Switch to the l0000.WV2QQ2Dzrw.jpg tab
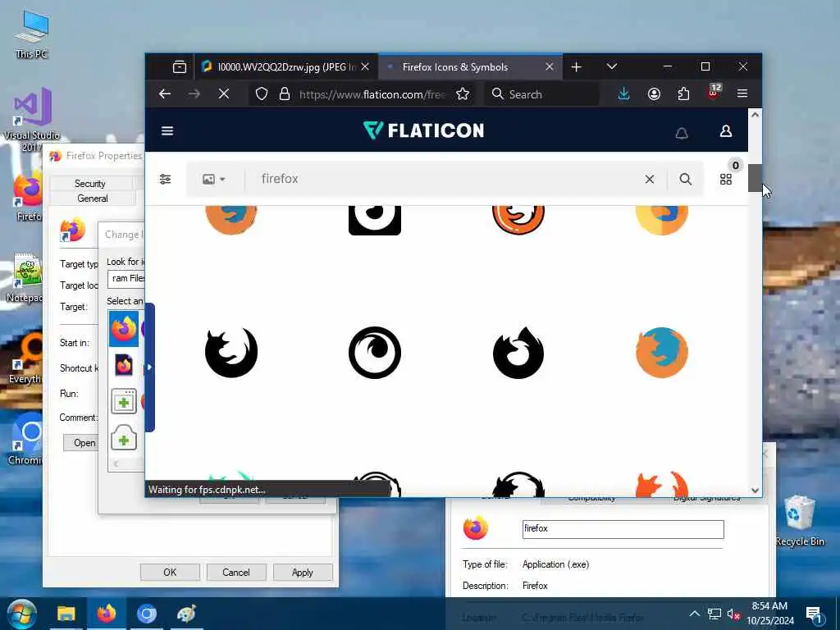 coord(286,67)
